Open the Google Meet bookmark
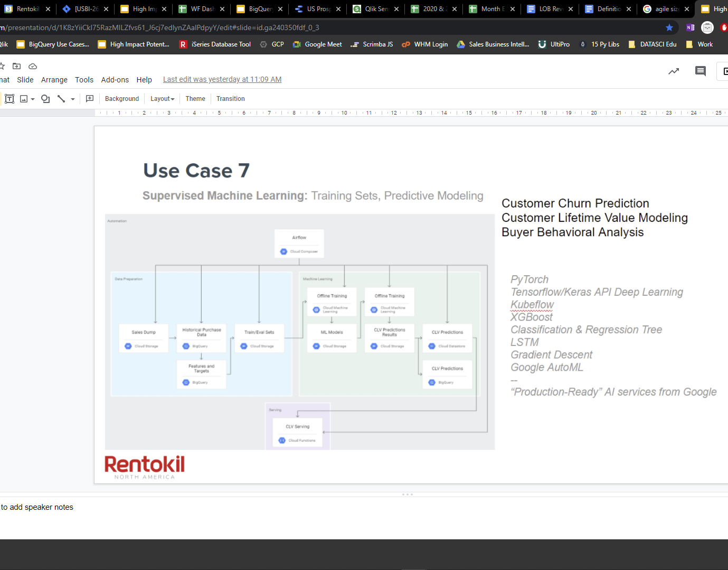 pyautogui.click(x=317, y=44)
